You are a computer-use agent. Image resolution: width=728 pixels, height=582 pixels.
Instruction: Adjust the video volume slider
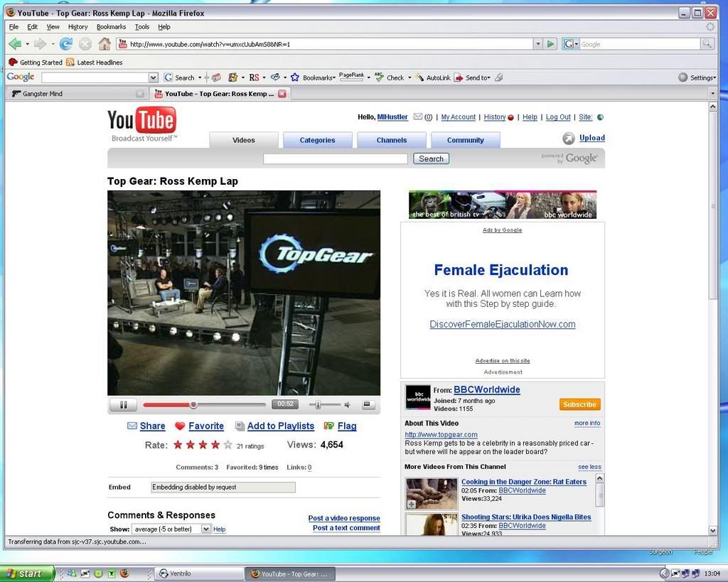pyautogui.click(x=318, y=405)
